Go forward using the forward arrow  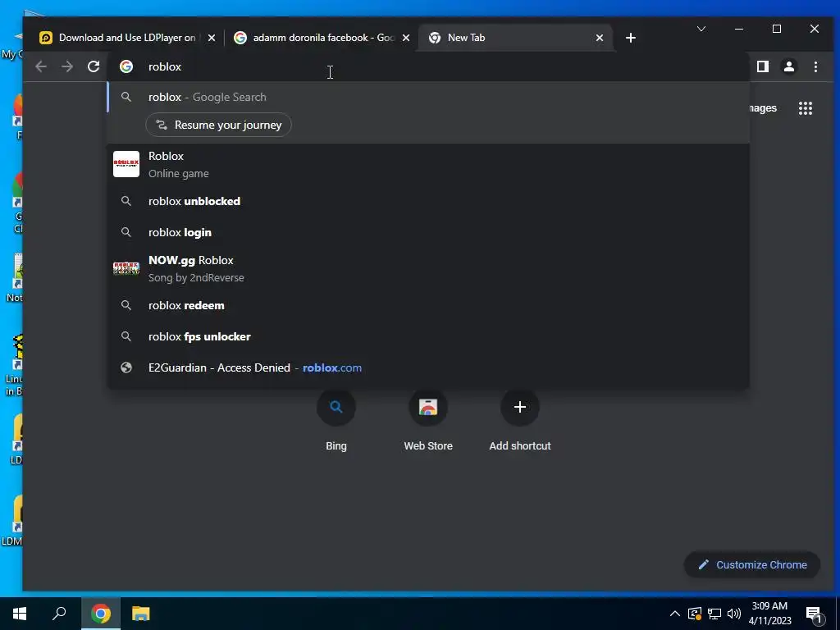(x=67, y=66)
